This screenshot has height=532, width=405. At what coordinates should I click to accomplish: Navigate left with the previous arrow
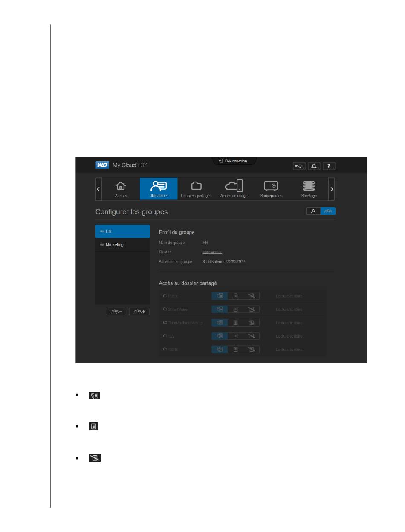click(x=98, y=189)
